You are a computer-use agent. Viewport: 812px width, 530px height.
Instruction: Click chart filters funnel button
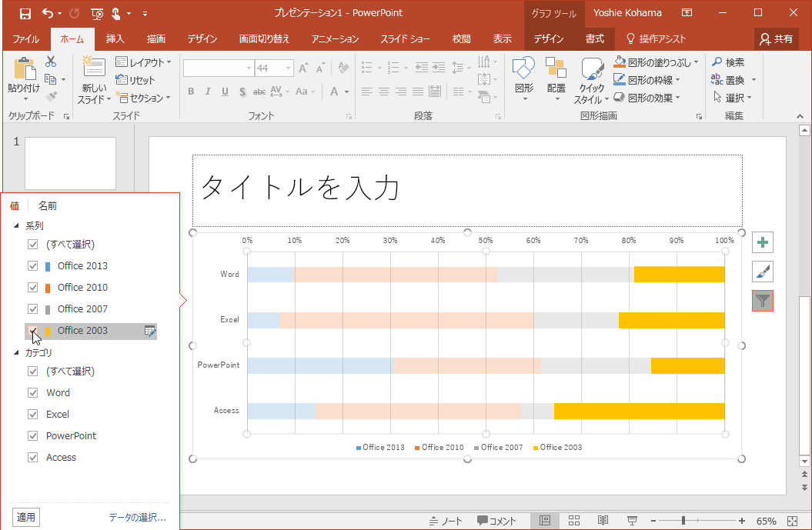[762, 301]
